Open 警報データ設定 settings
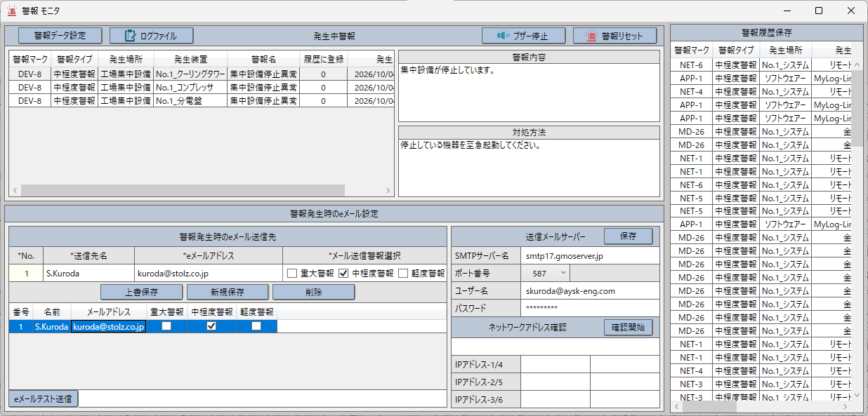This screenshot has width=868, height=416. (60, 36)
